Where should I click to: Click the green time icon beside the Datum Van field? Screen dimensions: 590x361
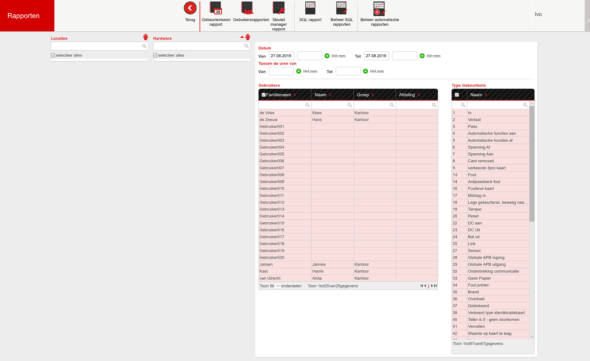(327, 56)
